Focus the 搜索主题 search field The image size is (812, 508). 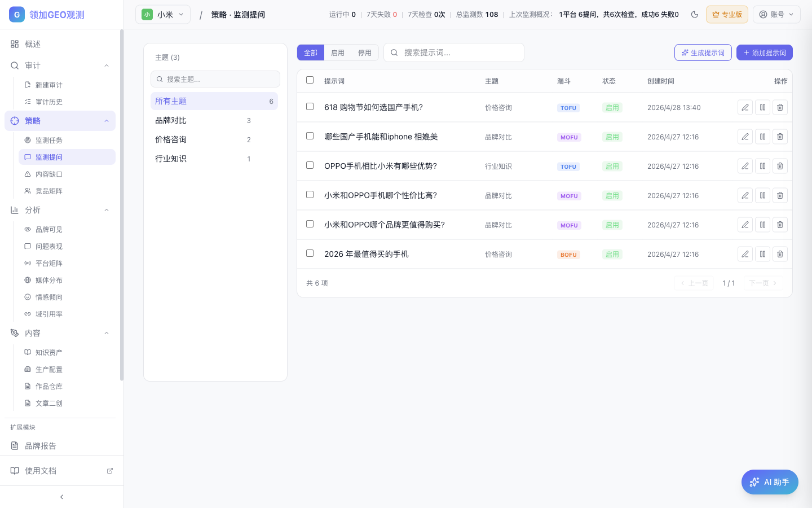click(215, 79)
